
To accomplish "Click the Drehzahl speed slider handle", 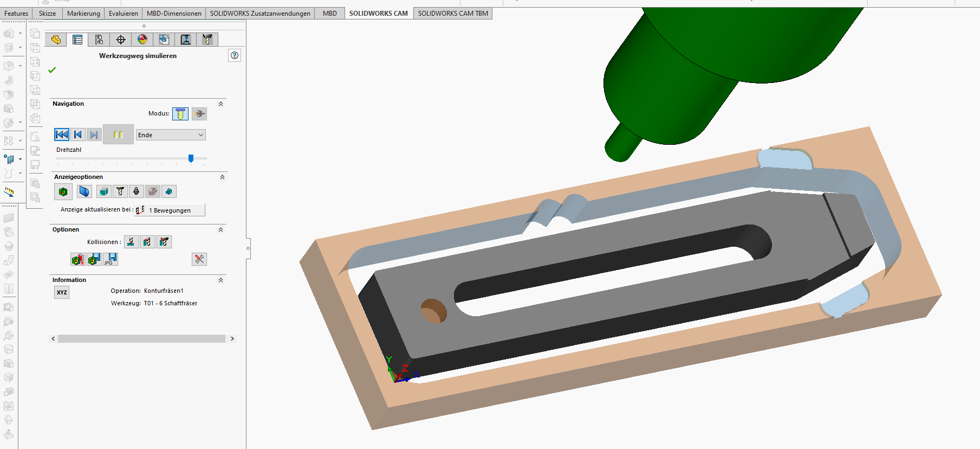I will (191, 158).
